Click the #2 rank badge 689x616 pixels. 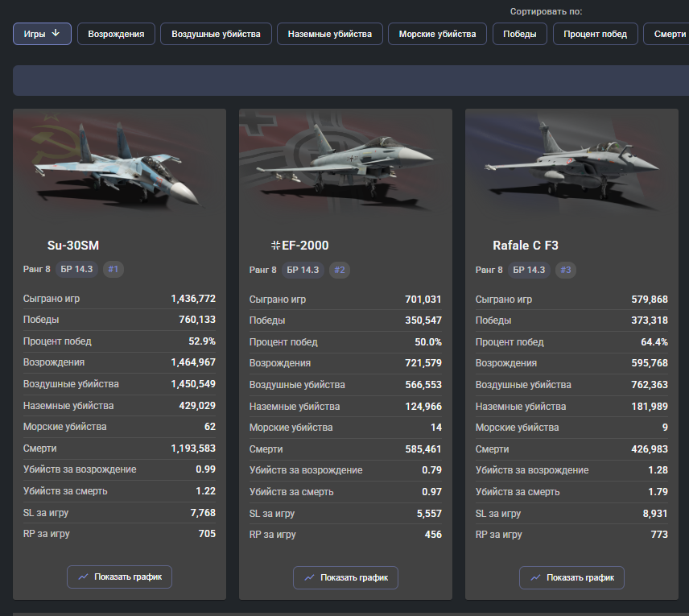[340, 270]
